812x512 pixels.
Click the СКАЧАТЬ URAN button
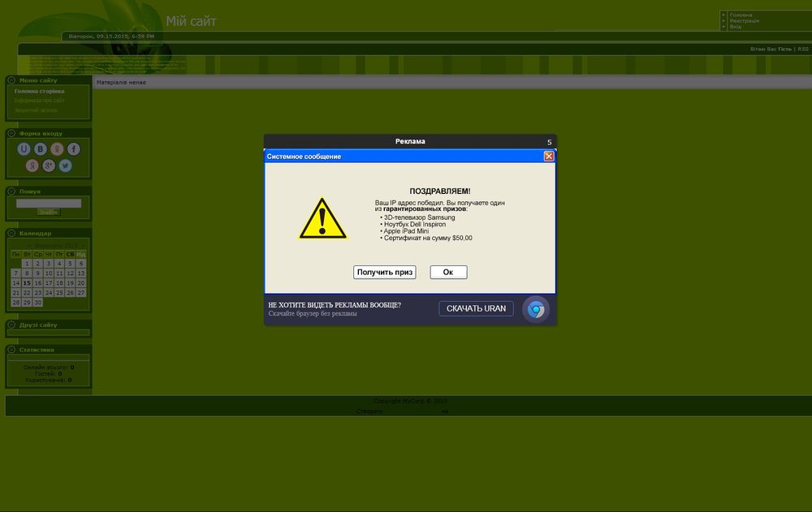pos(477,308)
